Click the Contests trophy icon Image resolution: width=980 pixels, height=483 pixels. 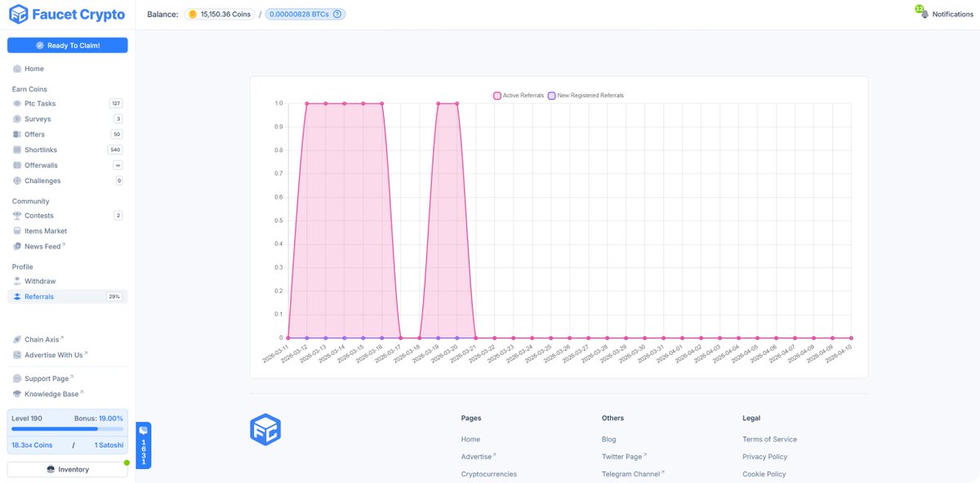coord(17,216)
